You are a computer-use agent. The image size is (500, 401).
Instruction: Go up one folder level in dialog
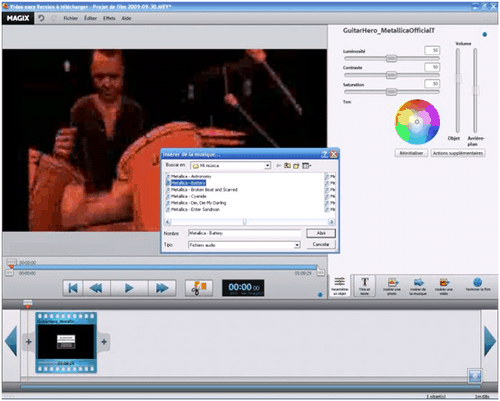287,166
